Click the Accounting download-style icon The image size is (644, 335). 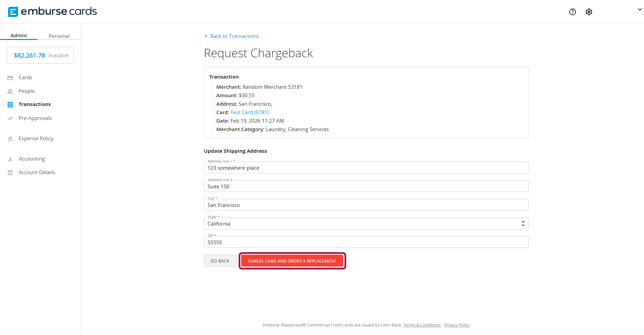(x=10, y=159)
